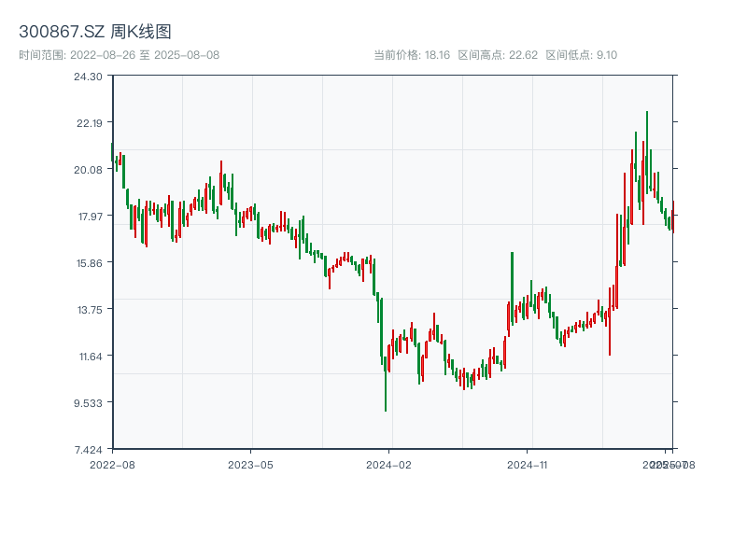Click the 20.08 price axis label
Viewport: 747px width, 560px height.
(x=89, y=170)
